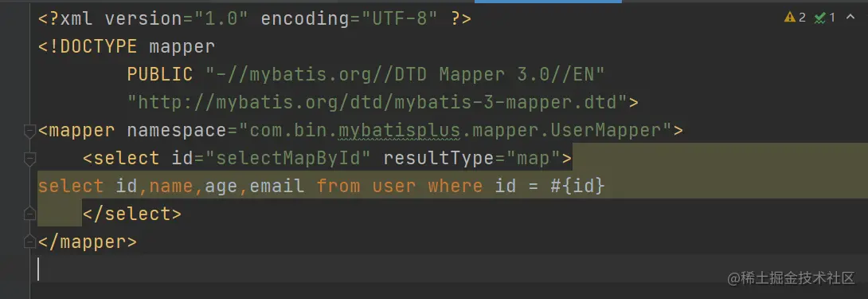Click the closing select tag fold marker
Screen dimensions: 868x299
click(x=30, y=214)
